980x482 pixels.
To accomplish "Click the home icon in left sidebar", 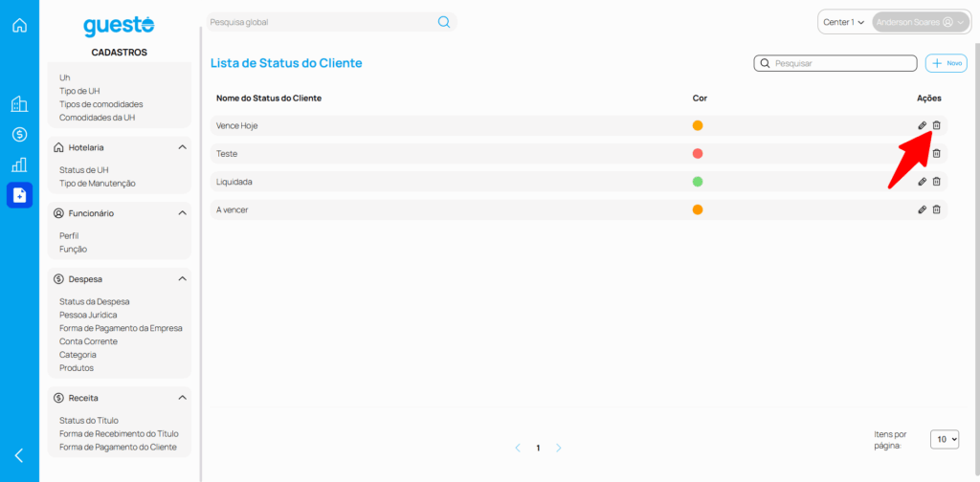I will [x=19, y=25].
